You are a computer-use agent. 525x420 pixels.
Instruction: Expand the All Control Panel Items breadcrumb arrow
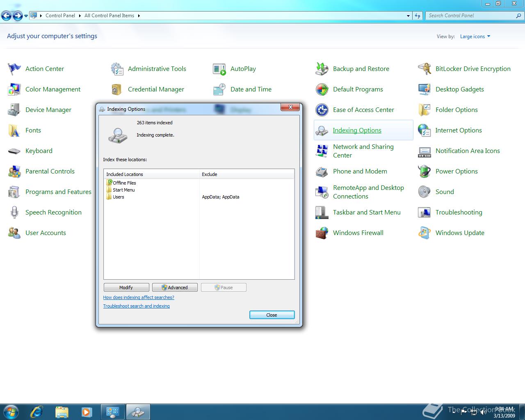coord(139,16)
